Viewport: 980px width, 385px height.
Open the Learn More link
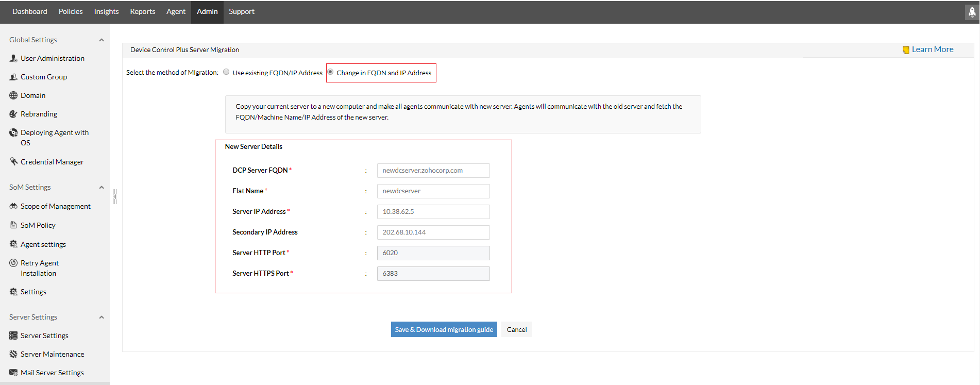point(933,49)
